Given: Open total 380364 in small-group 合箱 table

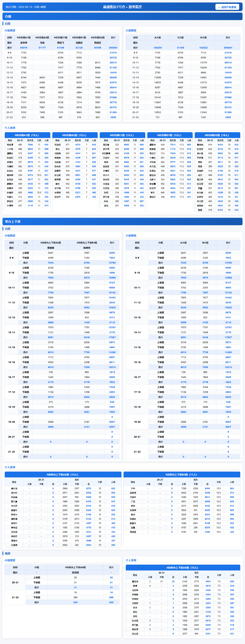Looking at the screenshot, I should tap(113, 47).
